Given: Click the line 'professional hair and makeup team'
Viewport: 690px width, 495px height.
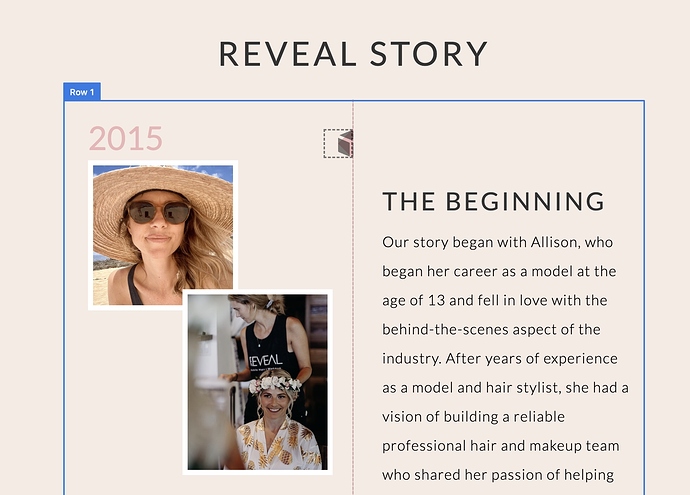Looking at the screenshot, I should 500,446.
